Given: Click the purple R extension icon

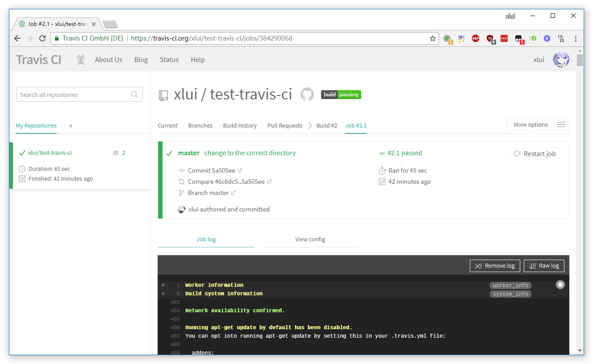Looking at the screenshot, I should click(547, 38).
